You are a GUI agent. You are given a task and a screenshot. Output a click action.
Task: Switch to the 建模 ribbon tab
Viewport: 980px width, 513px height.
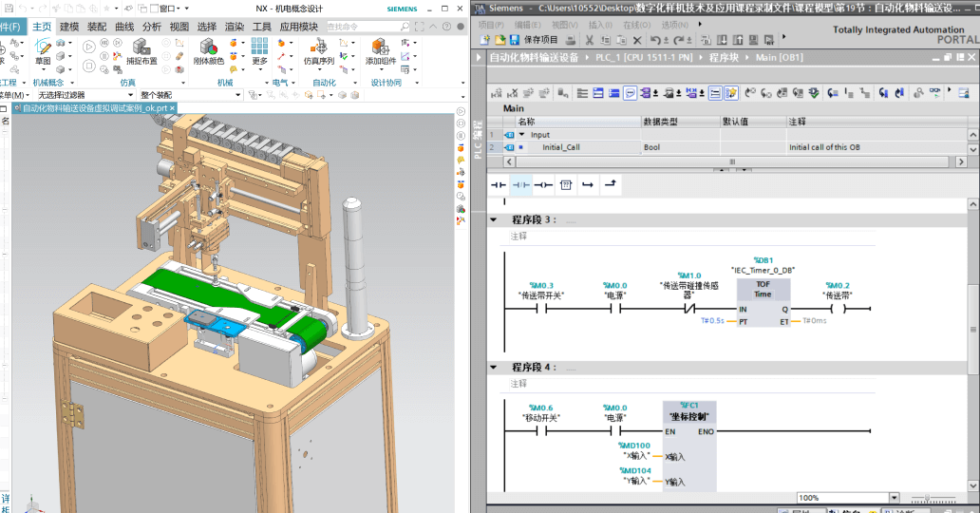coord(69,27)
